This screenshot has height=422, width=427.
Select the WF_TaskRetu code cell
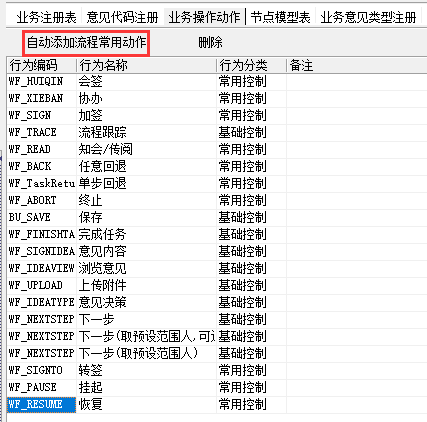[41, 184]
